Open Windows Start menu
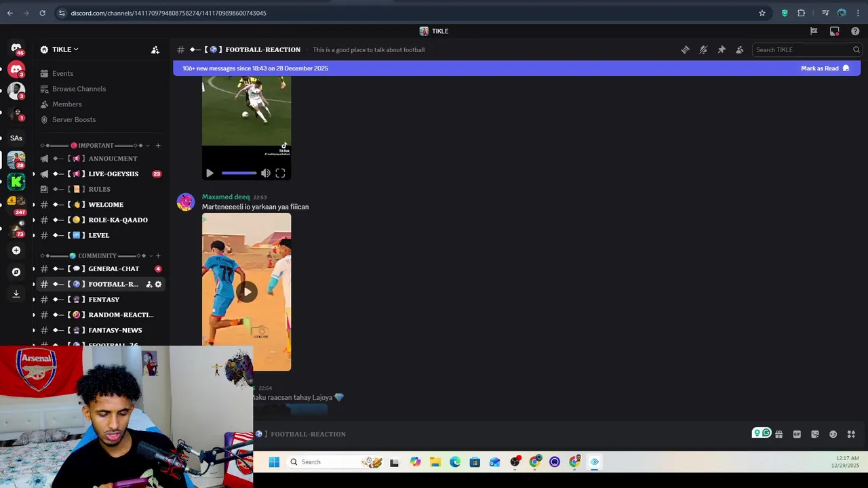This screenshot has height=488, width=868. pyautogui.click(x=274, y=462)
